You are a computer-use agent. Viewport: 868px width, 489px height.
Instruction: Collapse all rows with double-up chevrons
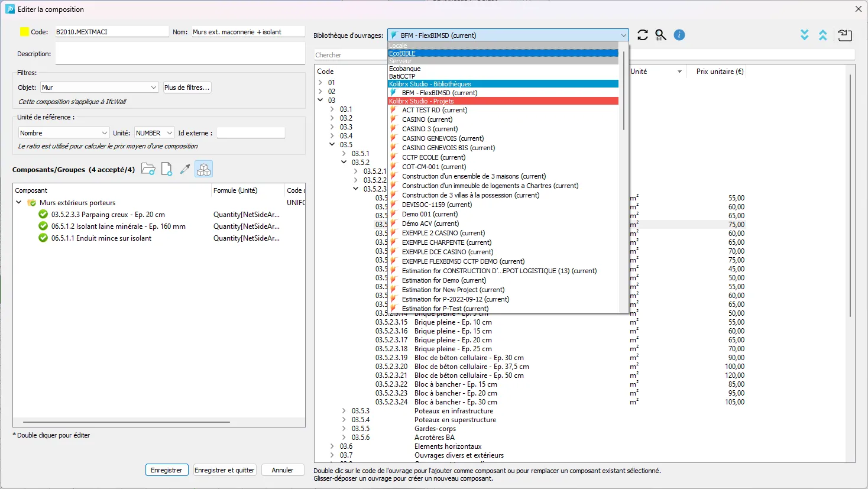(822, 35)
